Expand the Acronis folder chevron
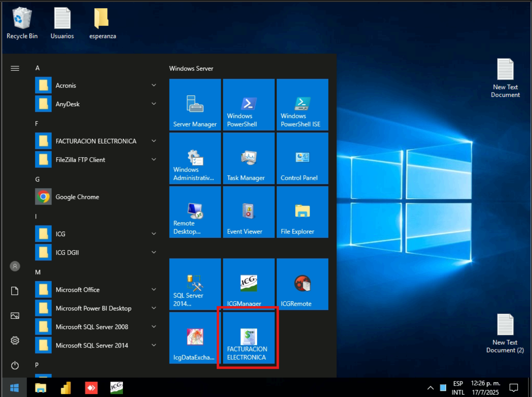 (x=154, y=86)
